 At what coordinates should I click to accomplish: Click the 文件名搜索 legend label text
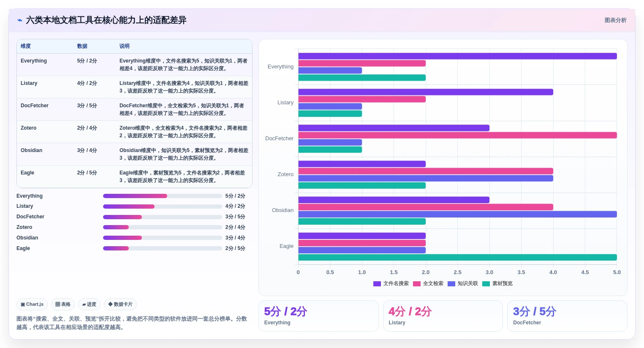click(396, 284)
